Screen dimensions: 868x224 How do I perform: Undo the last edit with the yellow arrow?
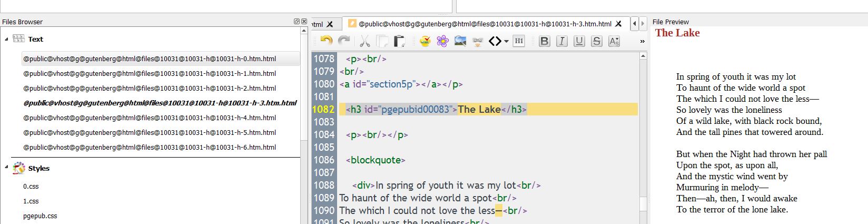(x=327, y=41)
